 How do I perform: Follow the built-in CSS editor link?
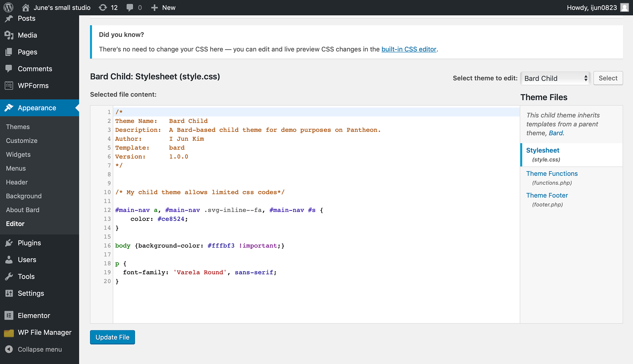click(409, 49)
